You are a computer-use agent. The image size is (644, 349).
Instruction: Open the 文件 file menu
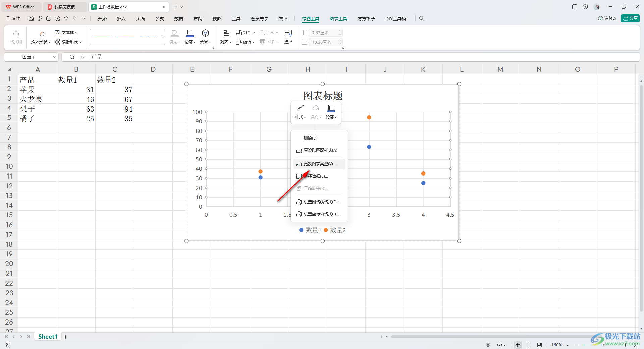click(x=13, y=19)
